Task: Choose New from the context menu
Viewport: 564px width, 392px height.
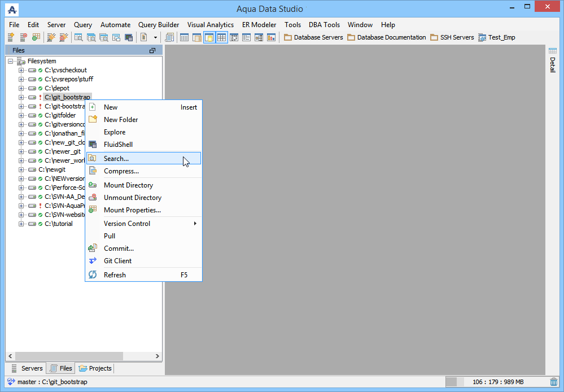Action: click(x=143, y=107)
